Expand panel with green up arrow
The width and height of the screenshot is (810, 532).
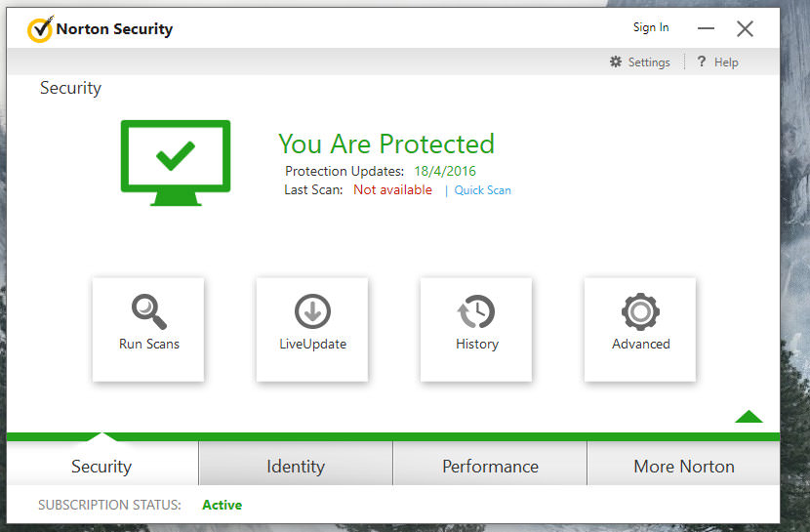click(749, 416)
